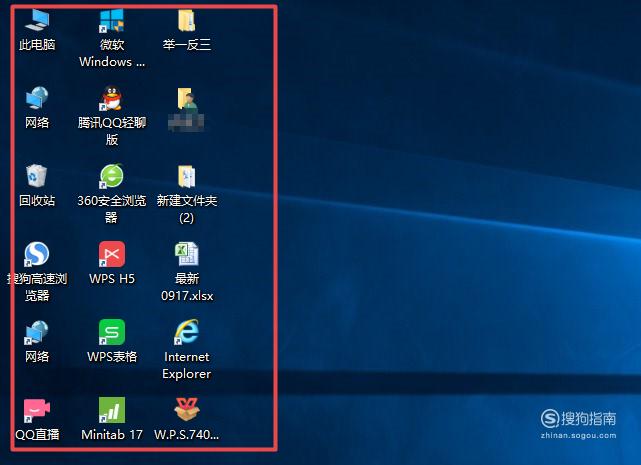Image resolution: width=641 pixels, height=465 pixels.
Task: Select the 搜狗高速浏览器 icon
Action: pyautogui.click(x=37, y=254)
